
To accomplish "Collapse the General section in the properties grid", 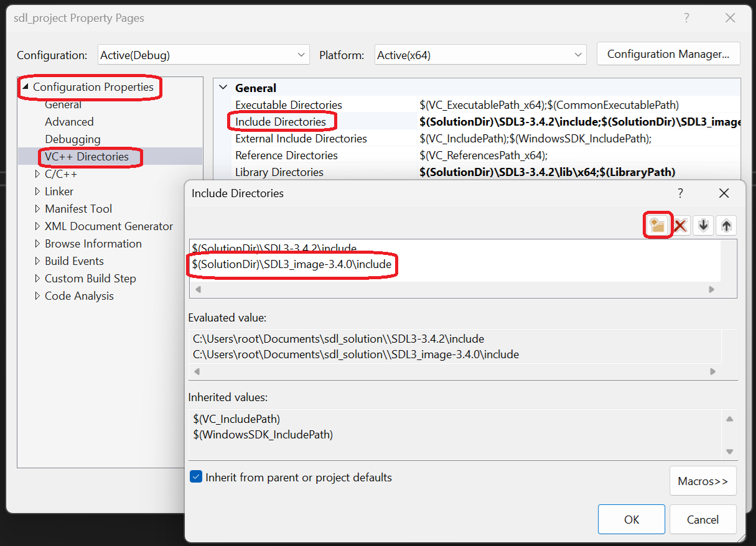I will pos(223,88).
